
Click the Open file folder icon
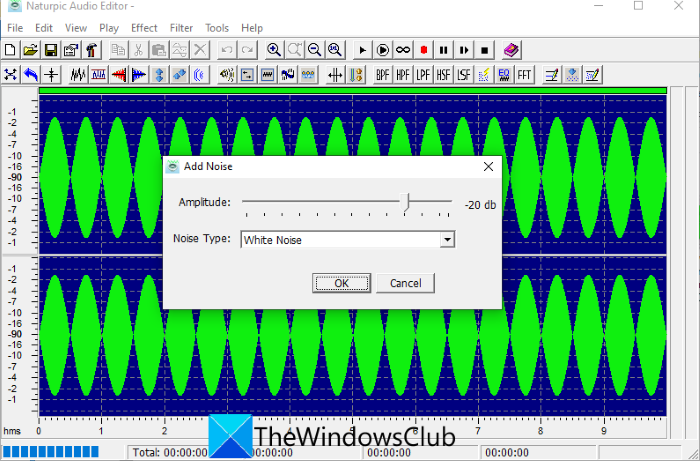coord(30,50)
